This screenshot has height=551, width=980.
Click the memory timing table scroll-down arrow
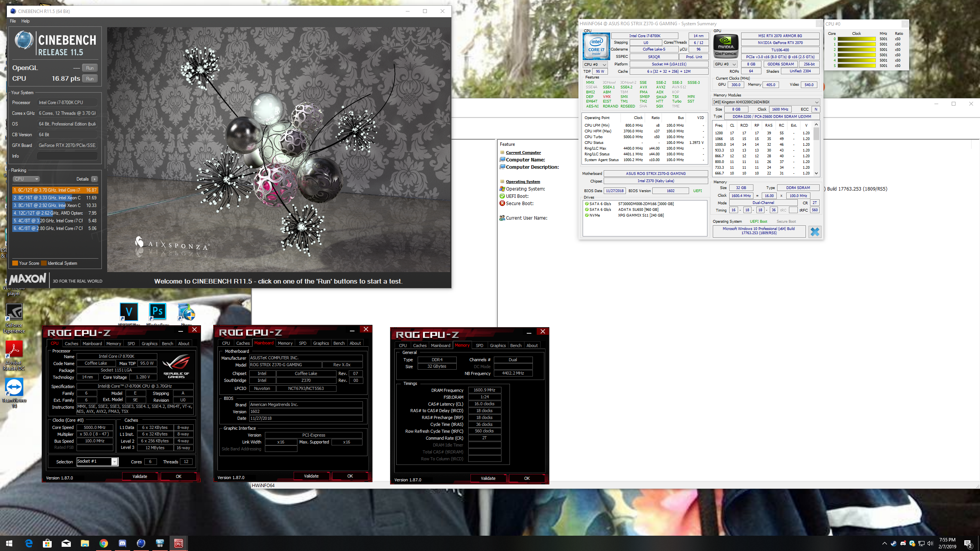coord(817,173)
